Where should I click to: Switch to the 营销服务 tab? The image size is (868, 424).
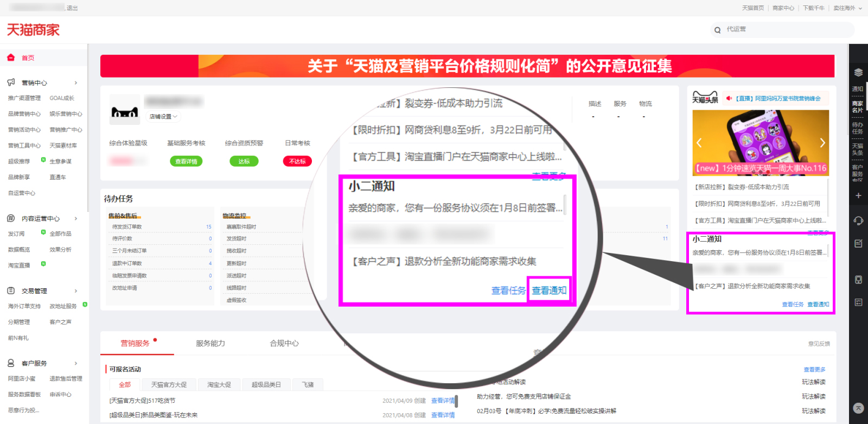coord(135,343)
